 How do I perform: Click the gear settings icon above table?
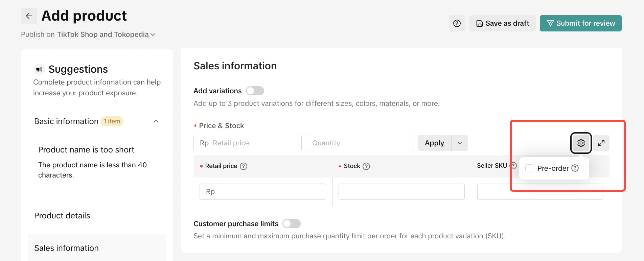[581, 143]
